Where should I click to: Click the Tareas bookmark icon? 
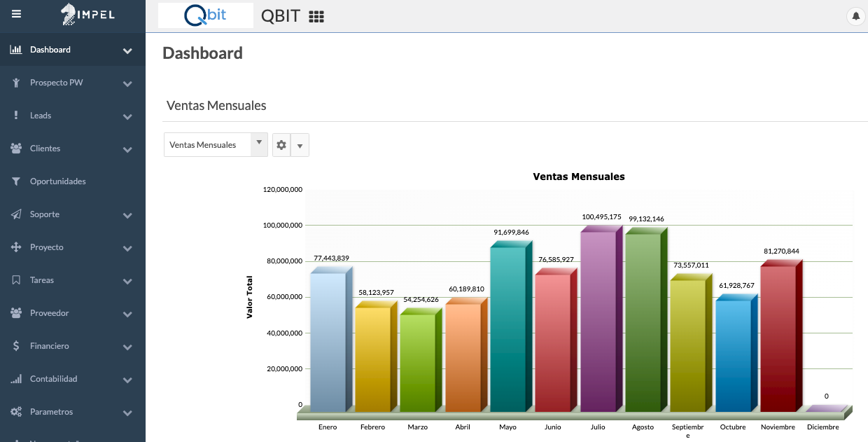(x=16, y=280)
